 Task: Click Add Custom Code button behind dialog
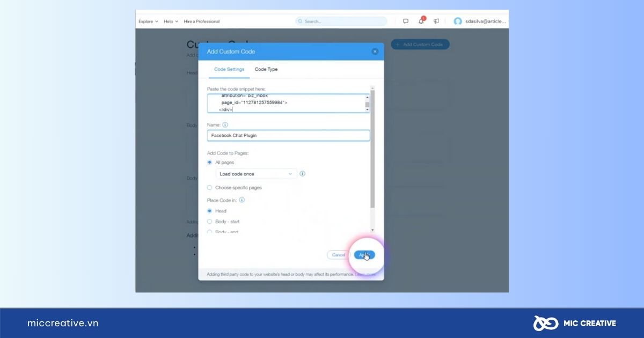click(x=420, y=45)
